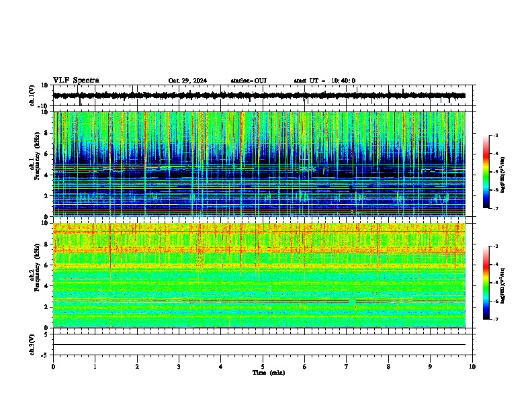The width and height of the screenshot is (532, 411).
Task: Click the 'Time (min)' axis label
Action: pos(269,373)
